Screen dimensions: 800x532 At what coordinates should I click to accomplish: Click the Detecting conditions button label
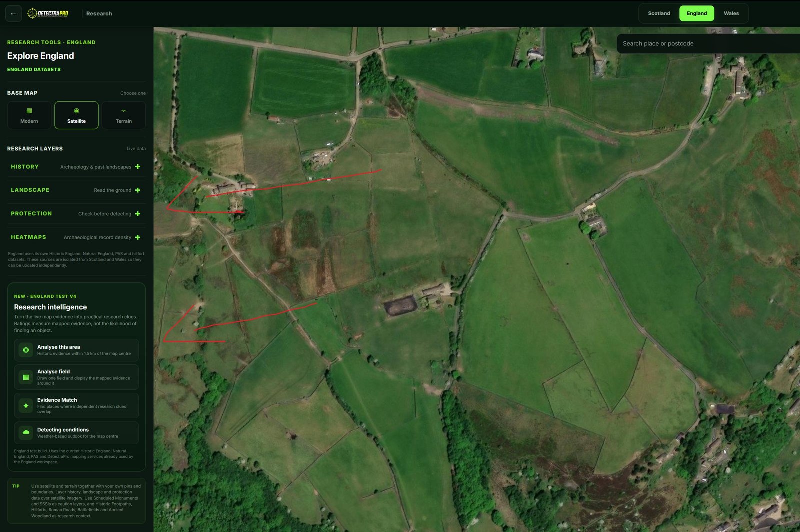coord(63,430)
